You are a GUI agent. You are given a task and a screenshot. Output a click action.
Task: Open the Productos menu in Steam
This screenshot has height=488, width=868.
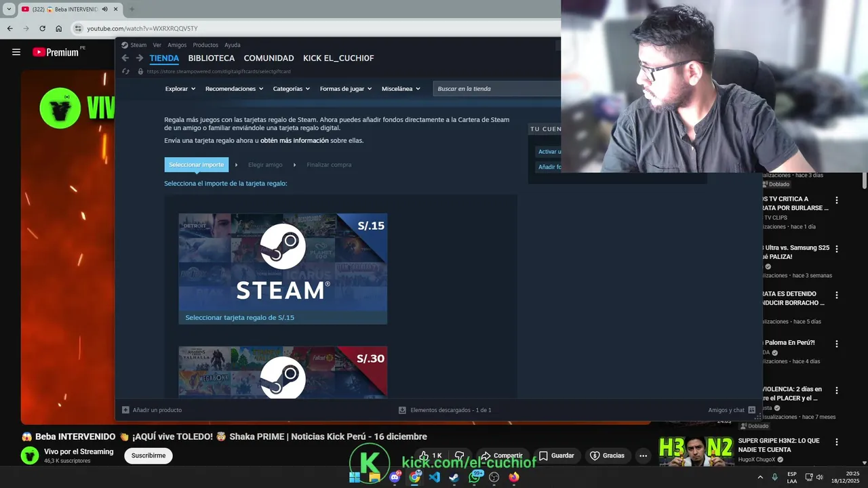coord(205,45)
